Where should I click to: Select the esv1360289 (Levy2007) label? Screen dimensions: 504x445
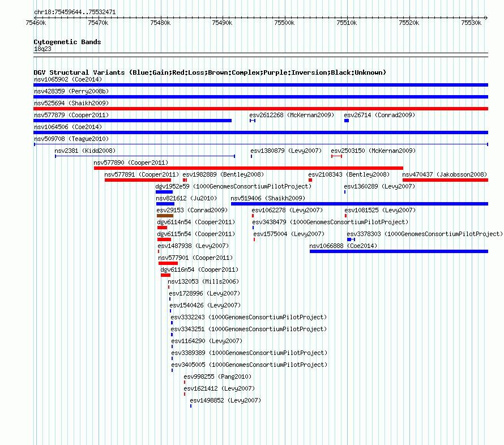coord(379,186)
